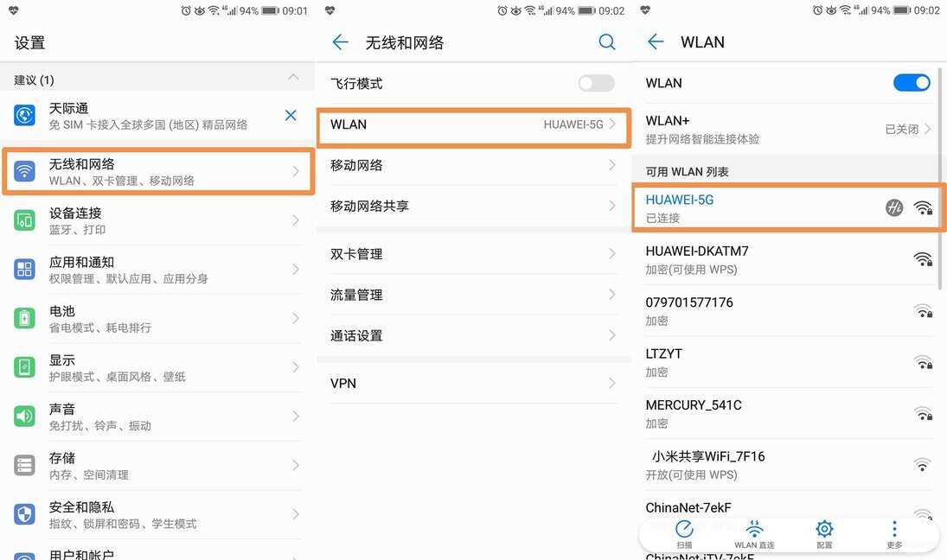947x560 pixels.
Task: Go back from Wireless & Networks screen
Action: (x=340, y=42)
